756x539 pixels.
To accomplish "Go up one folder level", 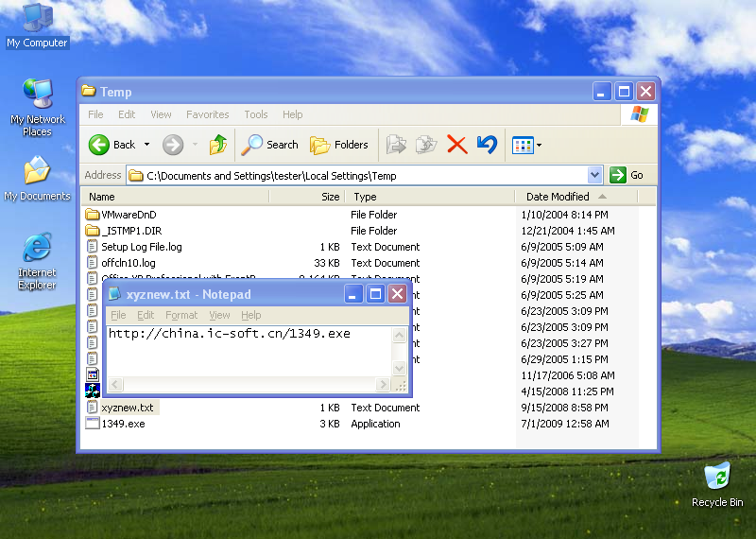I will (218, 145).
